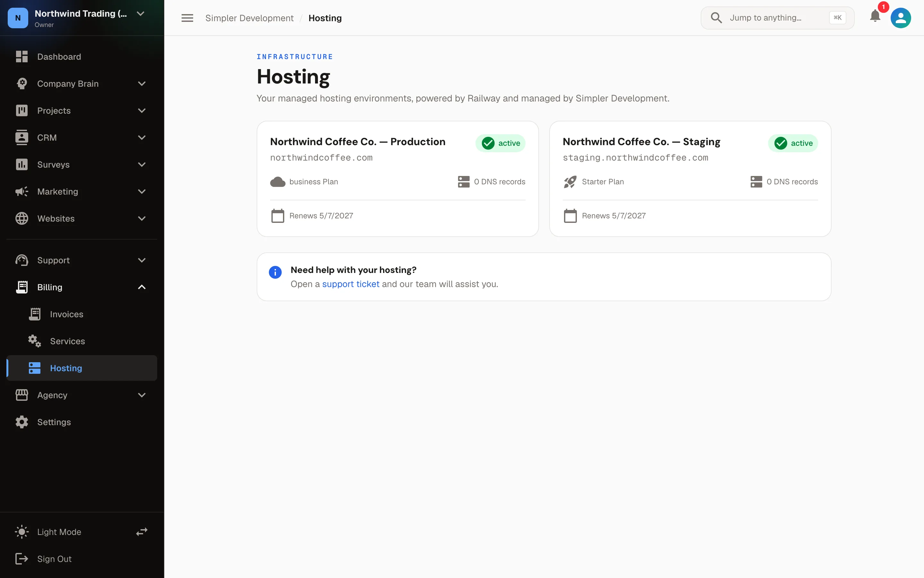Click the Light Mode sun icon
Image resolution: width=924 pixels, height=578 pixels.
pos(22,532)
